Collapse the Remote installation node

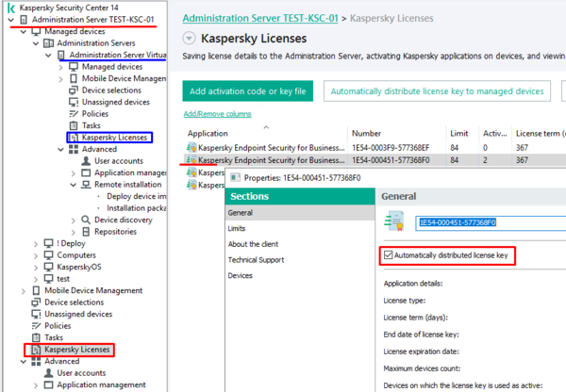pos(74,185)
